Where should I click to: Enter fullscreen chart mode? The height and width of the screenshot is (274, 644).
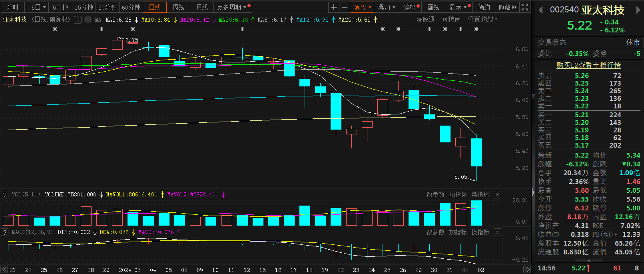525,7
